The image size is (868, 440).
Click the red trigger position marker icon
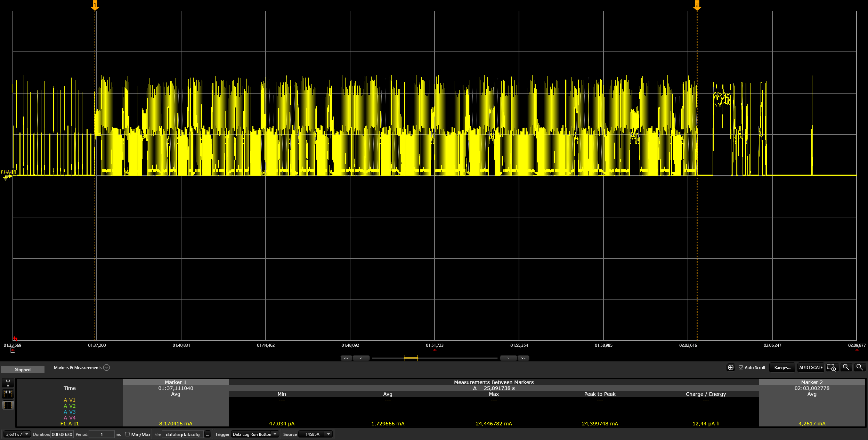[x=15, y=338]
